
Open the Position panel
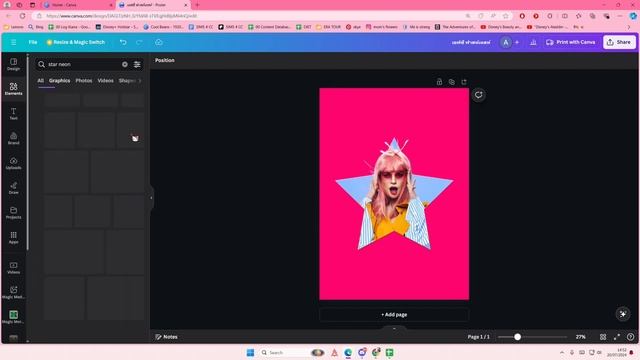164,60
